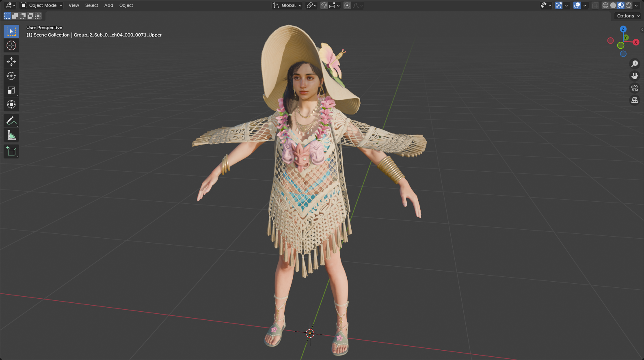Click the Zoom view magnifier icon
The image size is (644, 360).
635,64
